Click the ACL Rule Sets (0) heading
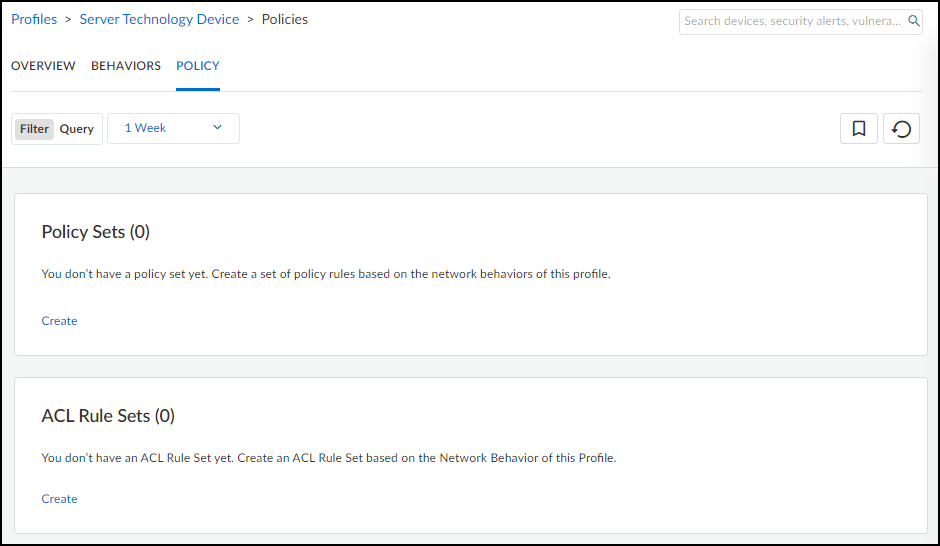The image size is (940, 546). click(108, 416)
